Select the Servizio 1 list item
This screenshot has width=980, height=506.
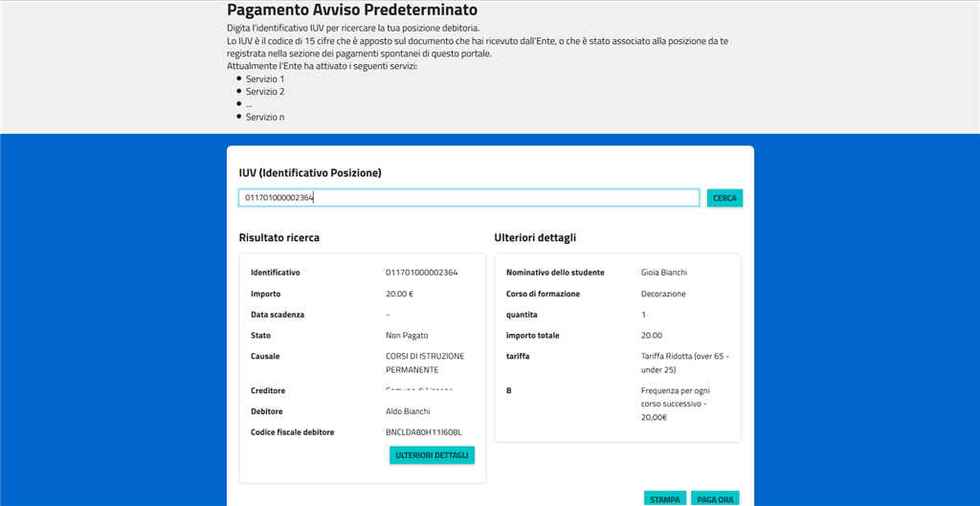(x=265, y=78)
